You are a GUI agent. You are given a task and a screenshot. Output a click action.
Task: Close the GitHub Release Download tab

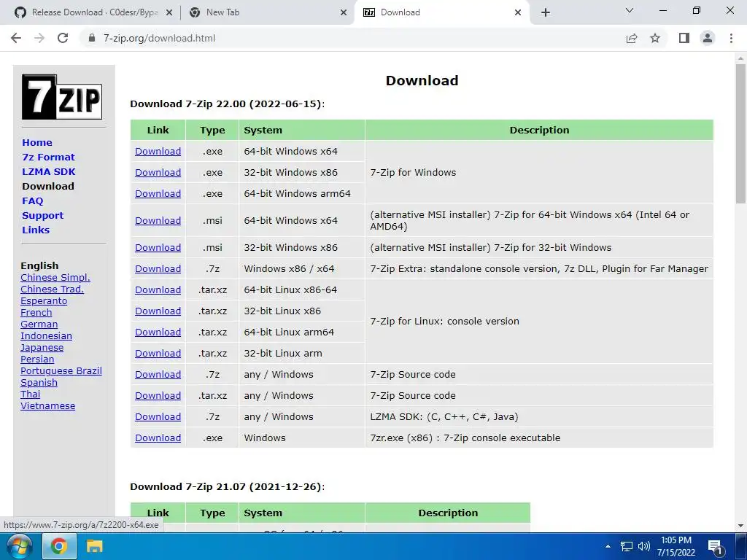point(169,13)
